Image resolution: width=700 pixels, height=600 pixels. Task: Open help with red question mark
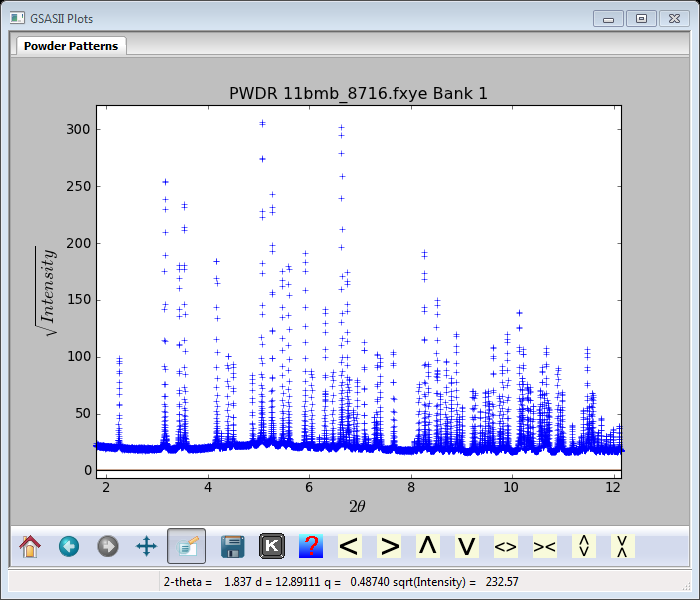click(311, 546)
